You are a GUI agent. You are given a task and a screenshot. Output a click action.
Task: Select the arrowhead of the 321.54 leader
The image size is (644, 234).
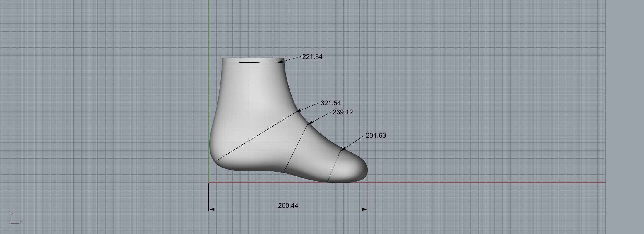pos(299,111)
